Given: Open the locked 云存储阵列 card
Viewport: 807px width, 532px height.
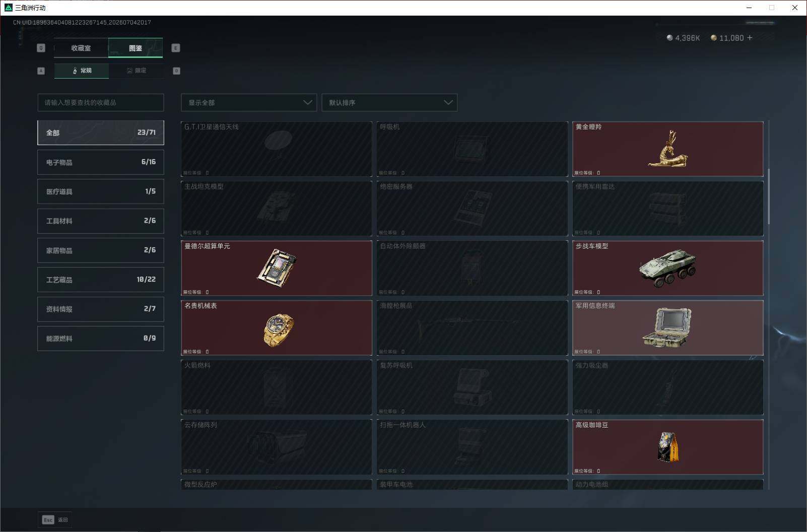Looking at the screenshot, I should click(277, 447).
